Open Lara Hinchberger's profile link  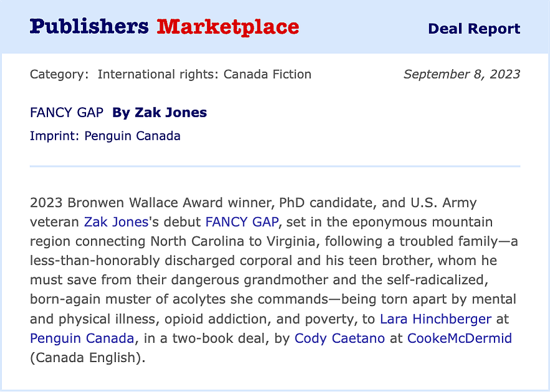pos(436,318)
